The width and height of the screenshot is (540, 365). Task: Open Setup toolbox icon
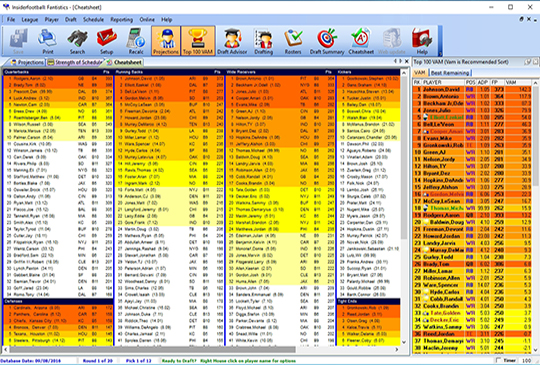tap(106, 41)
